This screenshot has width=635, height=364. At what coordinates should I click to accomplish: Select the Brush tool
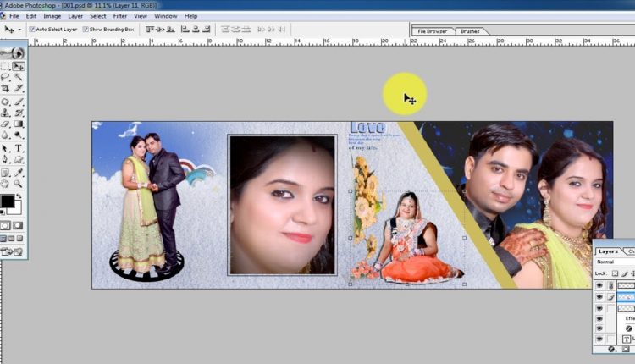point(19,102)
